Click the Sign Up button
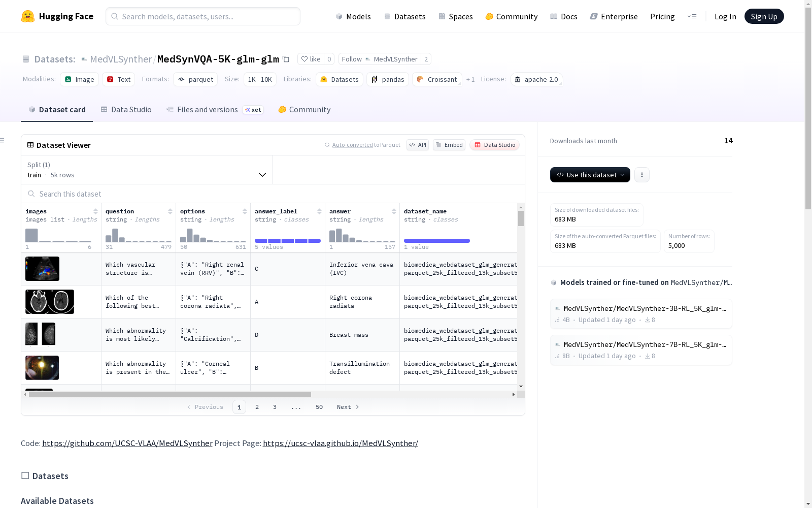The height and width of the screenshot is (508, 812). [x=764, y=16]
